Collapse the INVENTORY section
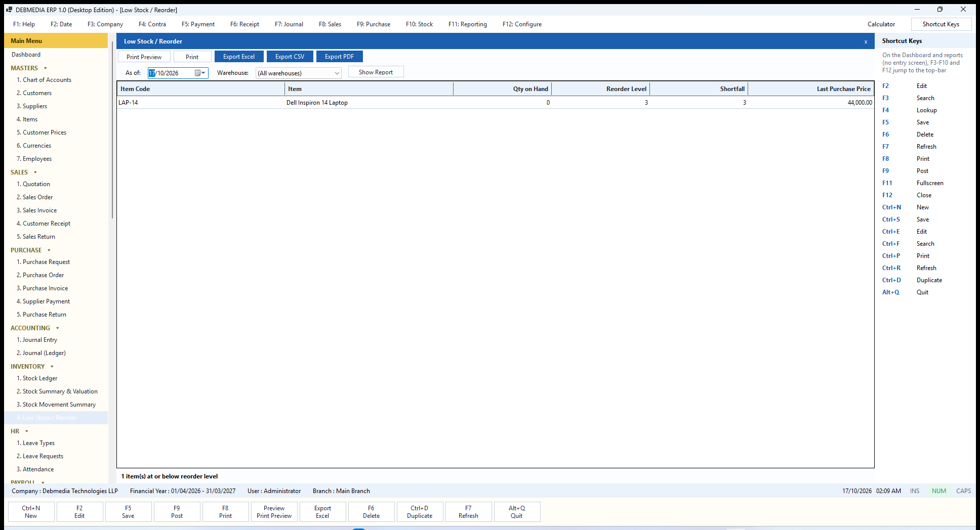 point(52,367)
